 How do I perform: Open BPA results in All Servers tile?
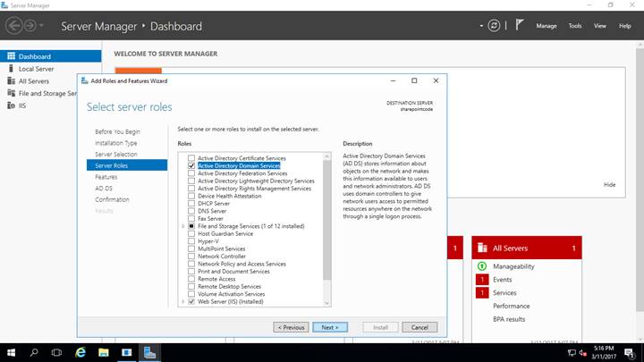(509, 319)
